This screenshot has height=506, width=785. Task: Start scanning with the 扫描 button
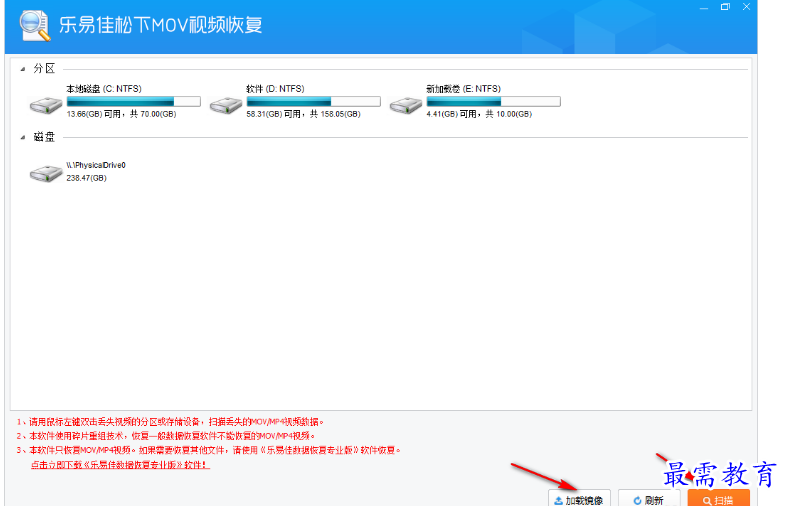[718, 499]
